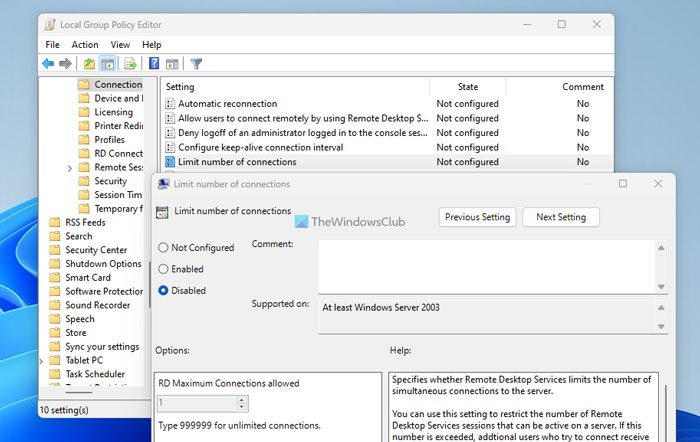Click the Filter funnel toolbar icon
The height and width of the screenshot is (442, 700).
coord(196,64)
